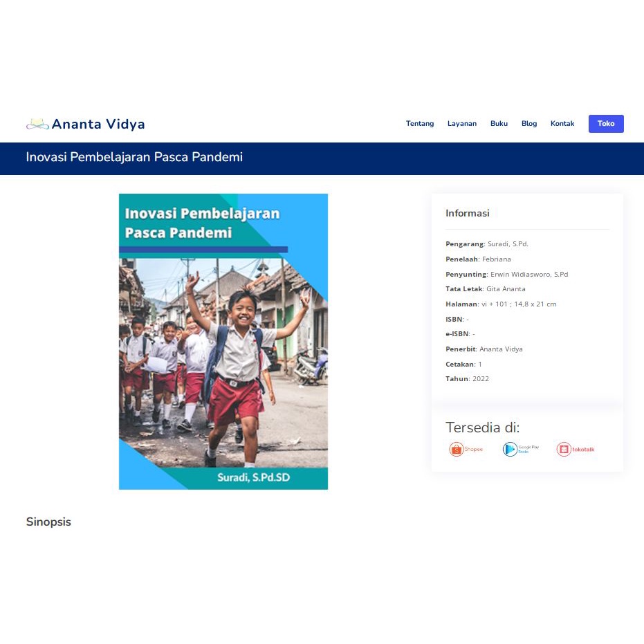Click the blue Toko button
Viewport: 644px width, 644px height.
[x=606, y=124]
